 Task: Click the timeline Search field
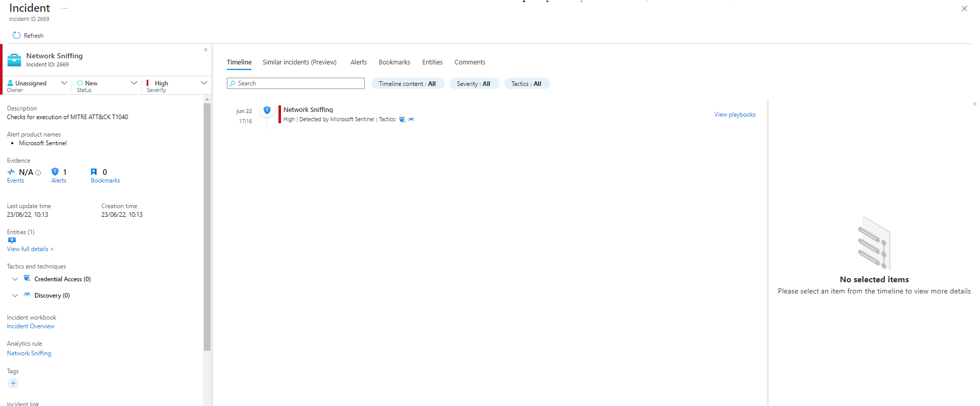click(296, 83)
